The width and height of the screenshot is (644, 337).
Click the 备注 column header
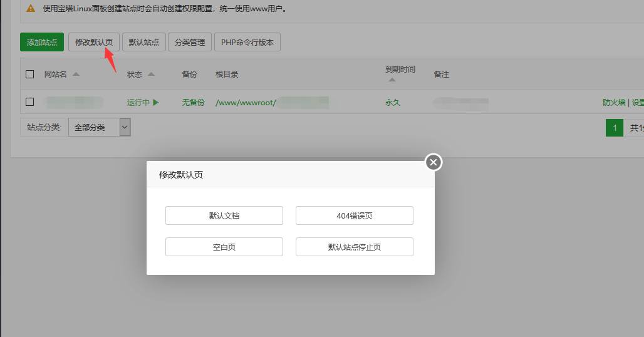pyautogui.click(x=441, y=75)
